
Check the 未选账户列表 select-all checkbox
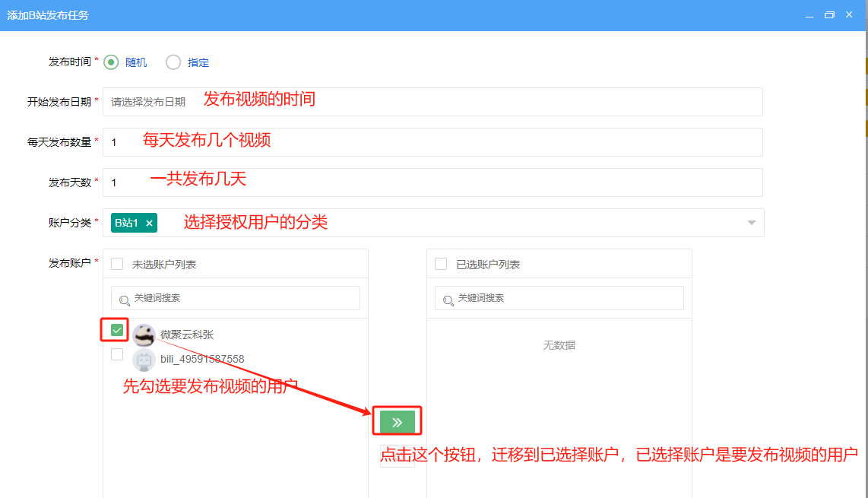[117, 265]
